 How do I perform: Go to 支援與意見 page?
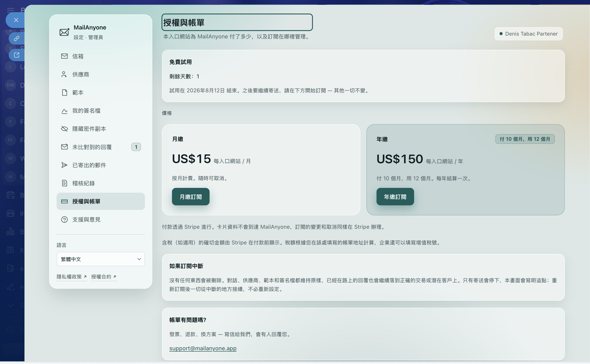101,220
